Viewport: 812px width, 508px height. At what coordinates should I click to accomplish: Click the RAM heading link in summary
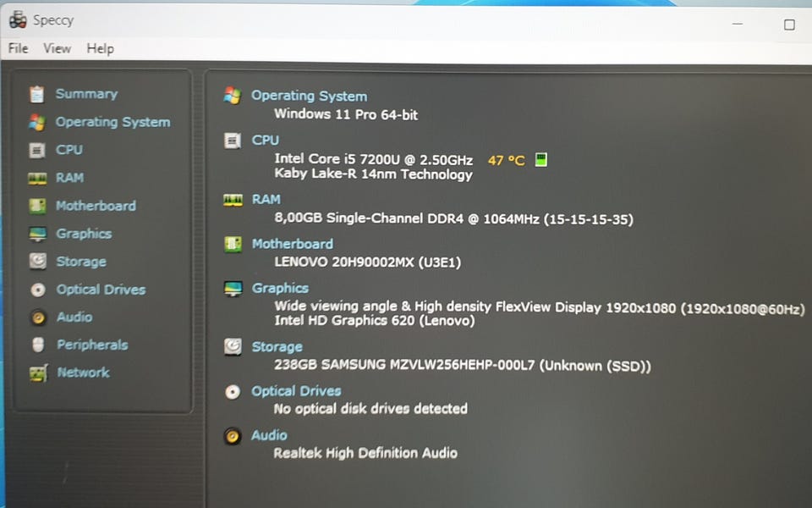point(266,200)
